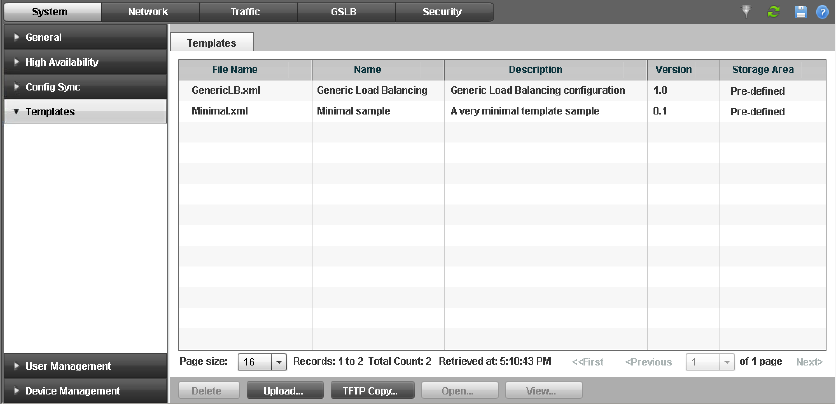Go to the Security tab
Viewport: 836px width, 404px height.
click(443, 12)
